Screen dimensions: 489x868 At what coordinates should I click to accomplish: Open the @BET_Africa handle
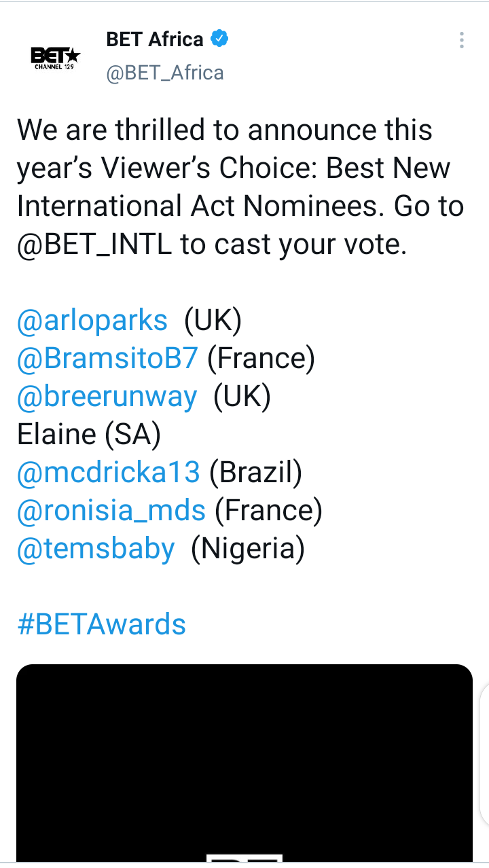pos(165,72)
